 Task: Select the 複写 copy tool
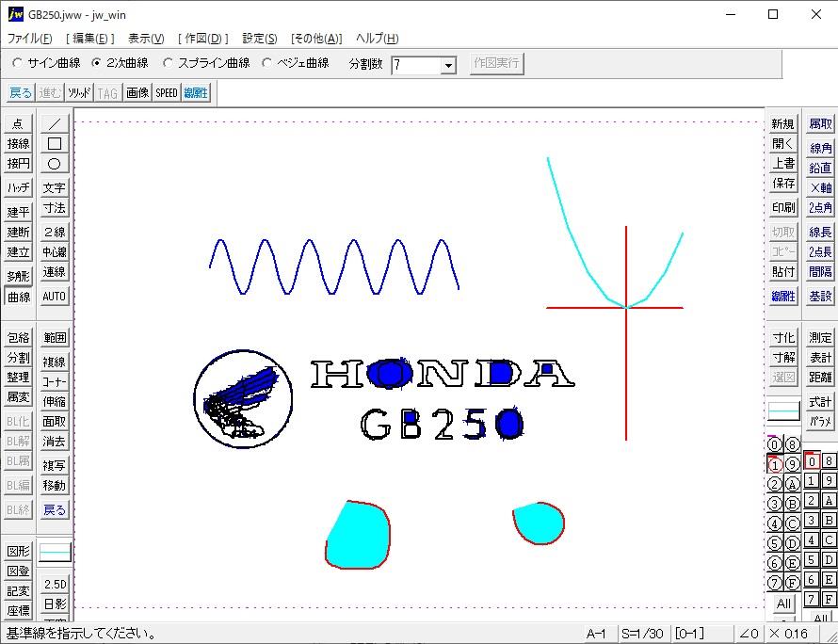[54, 465]
